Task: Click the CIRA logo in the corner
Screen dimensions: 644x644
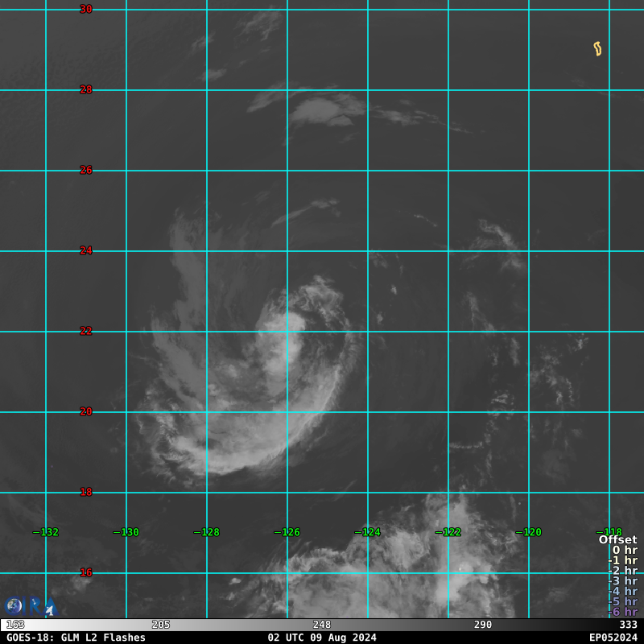Action: point(28,606)
